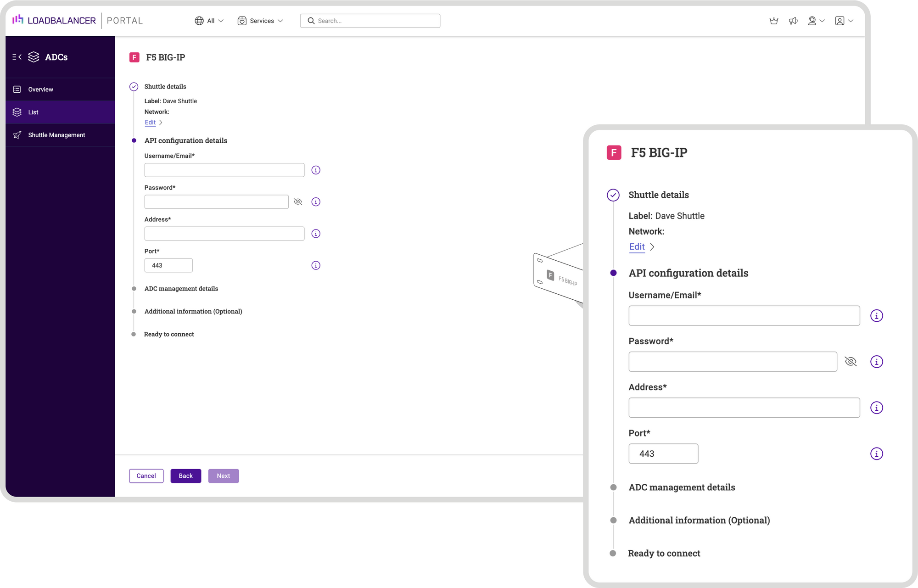Click 'Label: Dave Shuttle' text in main window
The height and width of the screenshot is (588, 918).
171,101
